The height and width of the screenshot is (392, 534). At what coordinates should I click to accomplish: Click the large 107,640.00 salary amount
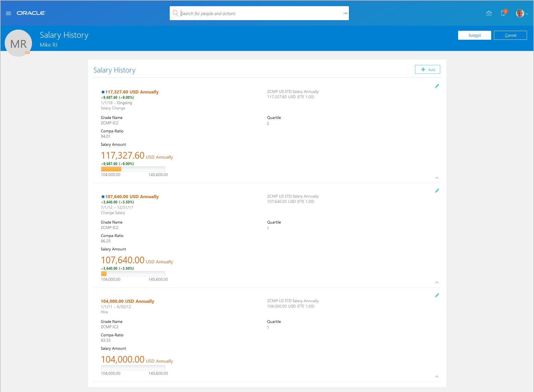pos(123,260)
